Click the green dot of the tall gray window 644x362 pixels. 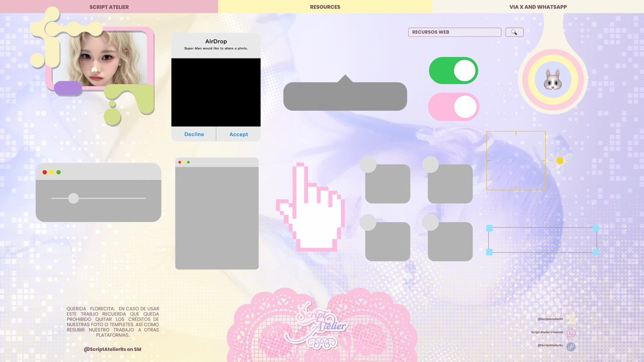[x=188, y=162]
